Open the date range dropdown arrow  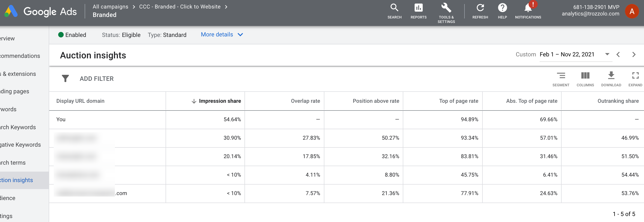(x=607, y=54)
